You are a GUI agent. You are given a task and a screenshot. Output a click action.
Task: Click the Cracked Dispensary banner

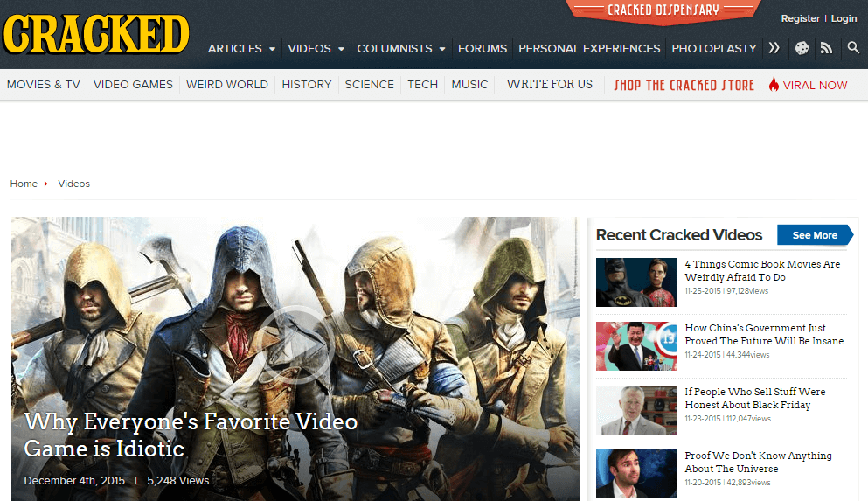[663, 10]
